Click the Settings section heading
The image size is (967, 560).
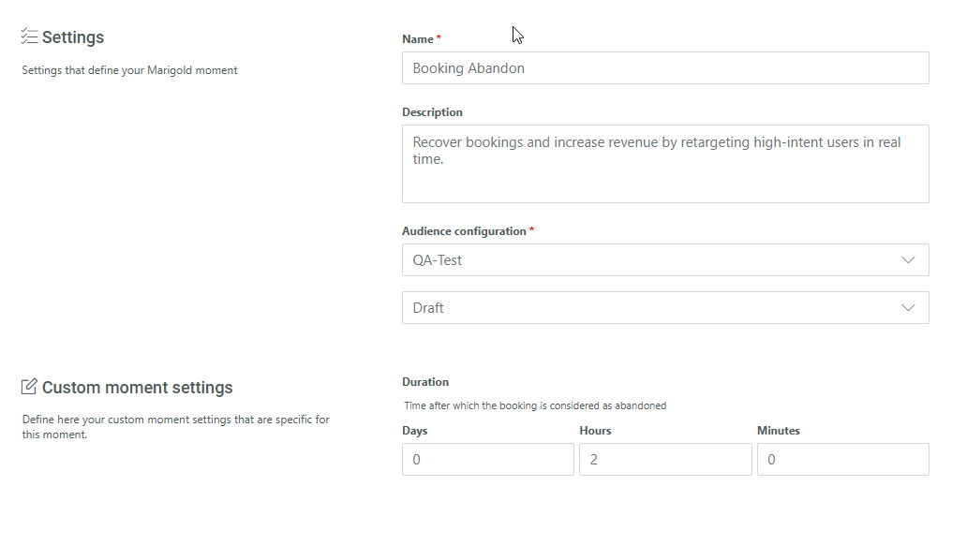[72, 37]
